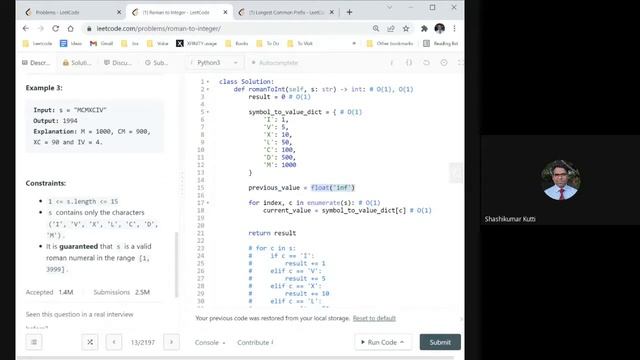Screen dimensions: 640x360
Task: Close the Longest Common Prefix tab
Action: coord(331,12)
